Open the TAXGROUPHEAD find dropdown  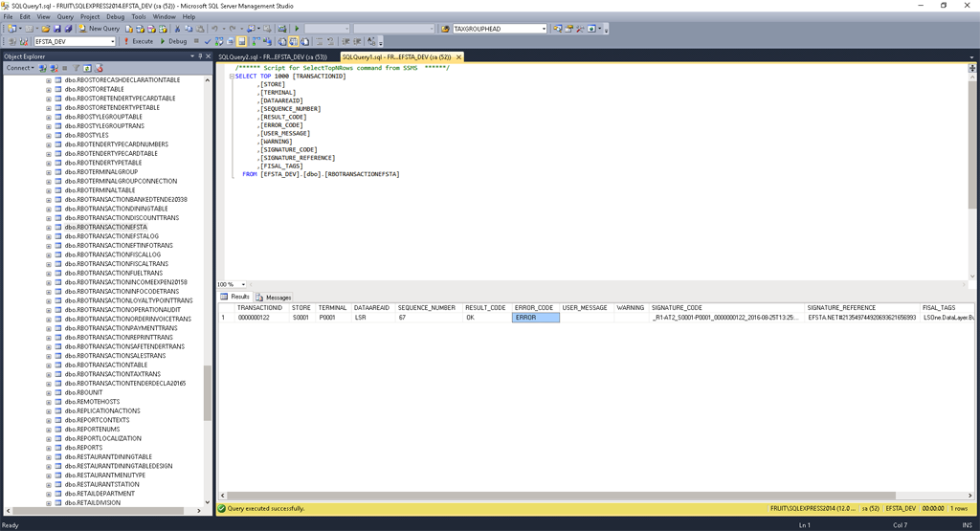pyautogui.click(x=543, y=29)
